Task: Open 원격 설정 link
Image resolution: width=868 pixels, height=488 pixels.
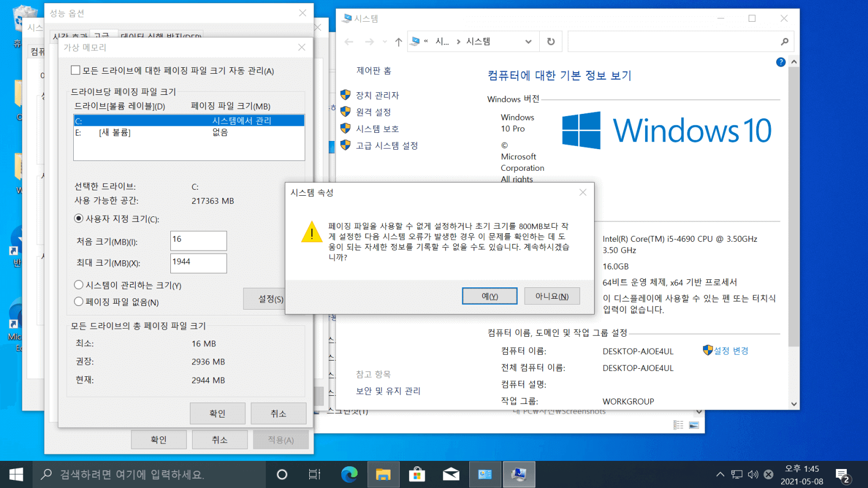Action: 373,112
